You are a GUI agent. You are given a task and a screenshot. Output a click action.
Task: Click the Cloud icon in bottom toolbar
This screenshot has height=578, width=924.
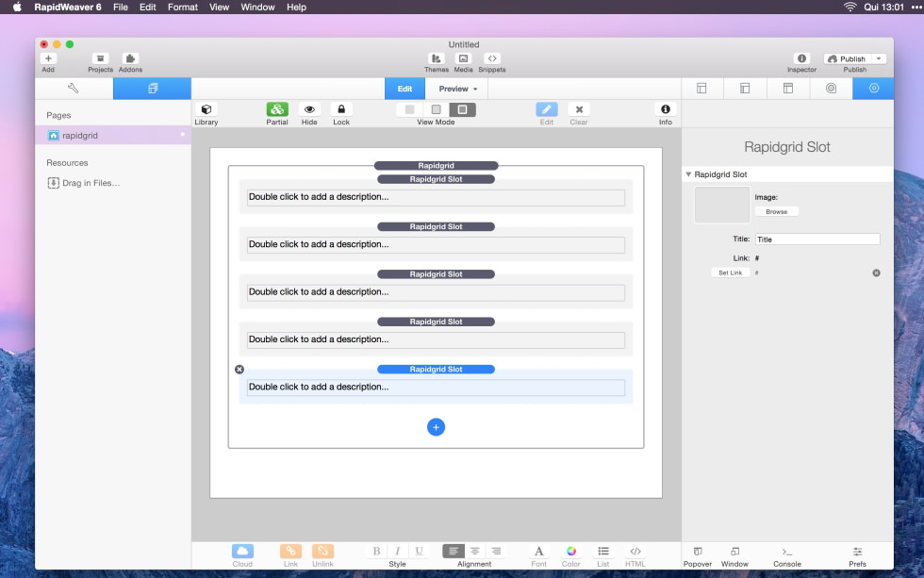pos(242,552)
